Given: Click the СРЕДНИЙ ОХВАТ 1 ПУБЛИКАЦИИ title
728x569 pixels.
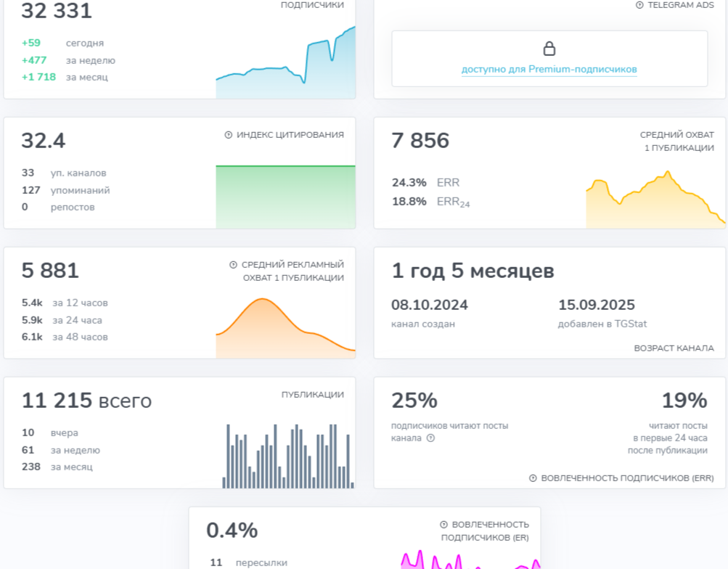Looking at the screenshot, I should [676, 142].
